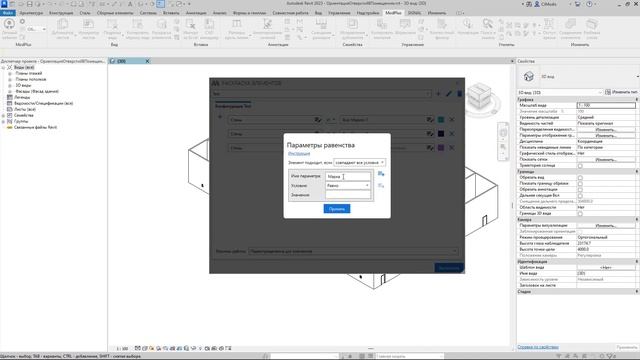The width and height of the screenshot is (640, 360).
Task: Click the thin lines toggle icon in quick access
Action: coord(160,4)
